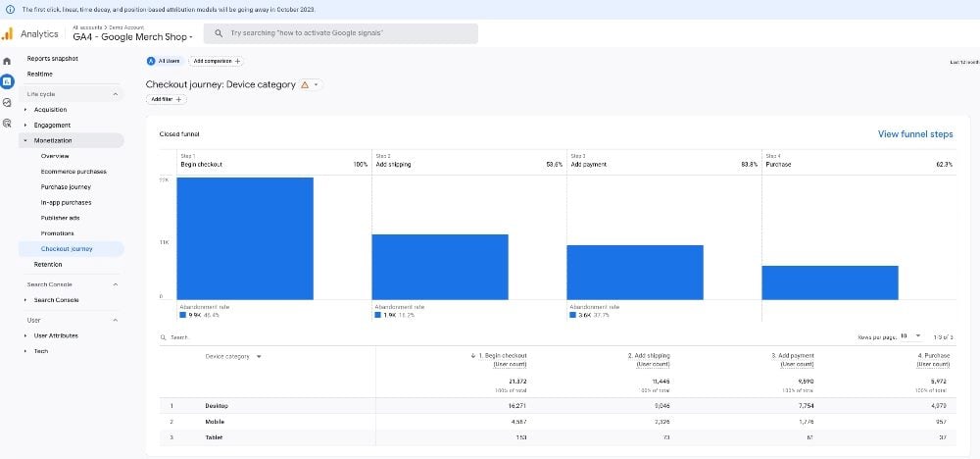Click the Purchase funnel bar

pyautogui.click(x=830, y=282)
